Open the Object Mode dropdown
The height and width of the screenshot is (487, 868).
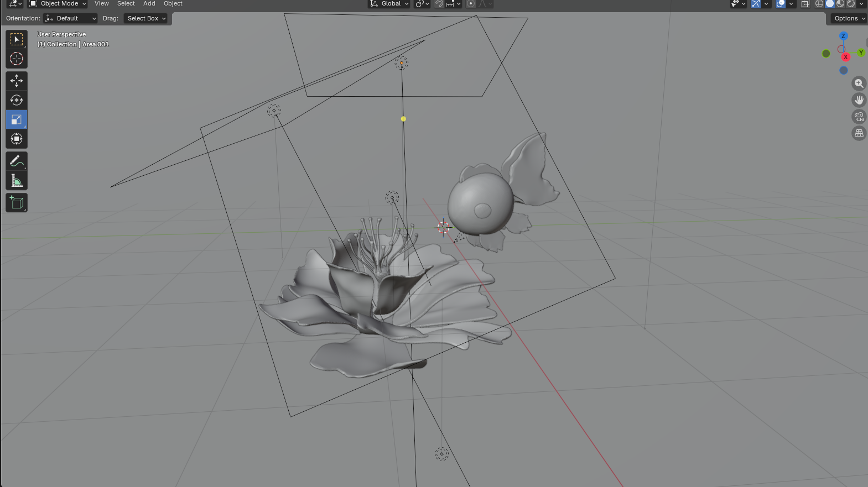click(58, 4)
